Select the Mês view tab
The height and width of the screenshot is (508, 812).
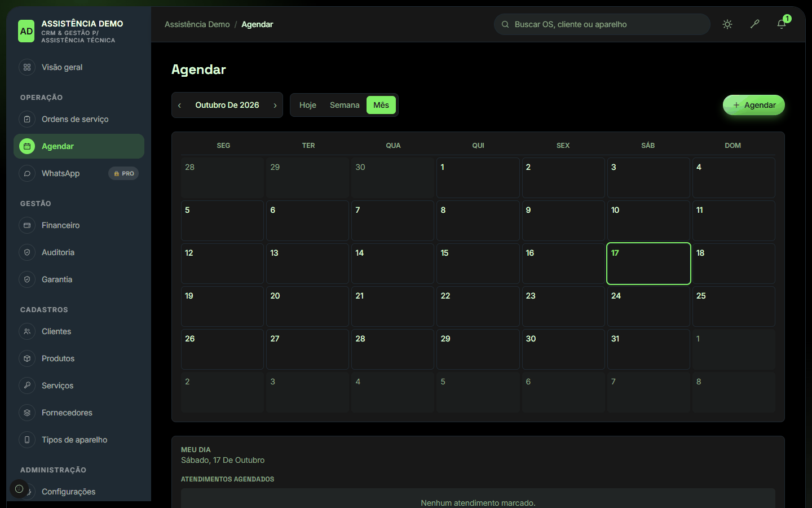[x=381, y=105]
